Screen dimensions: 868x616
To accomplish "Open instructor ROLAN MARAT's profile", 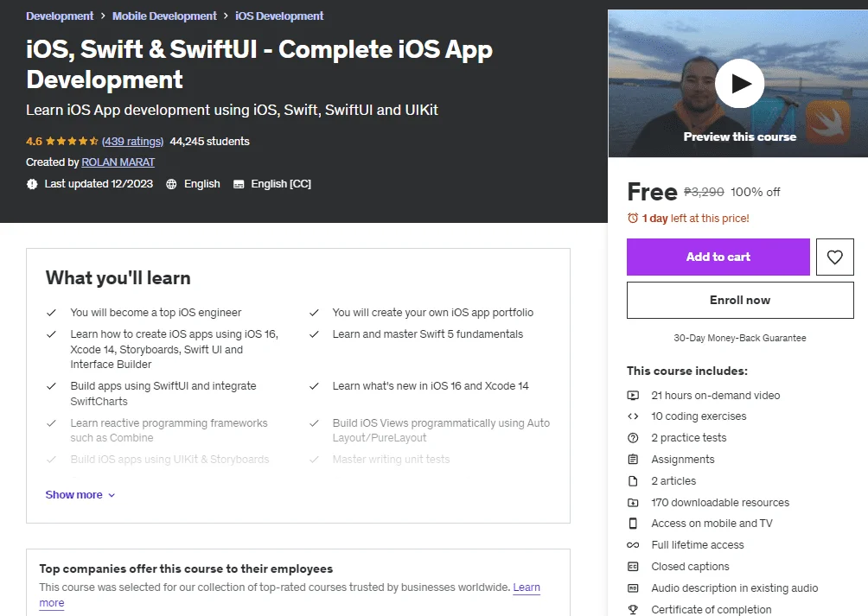I will (118, 162).
